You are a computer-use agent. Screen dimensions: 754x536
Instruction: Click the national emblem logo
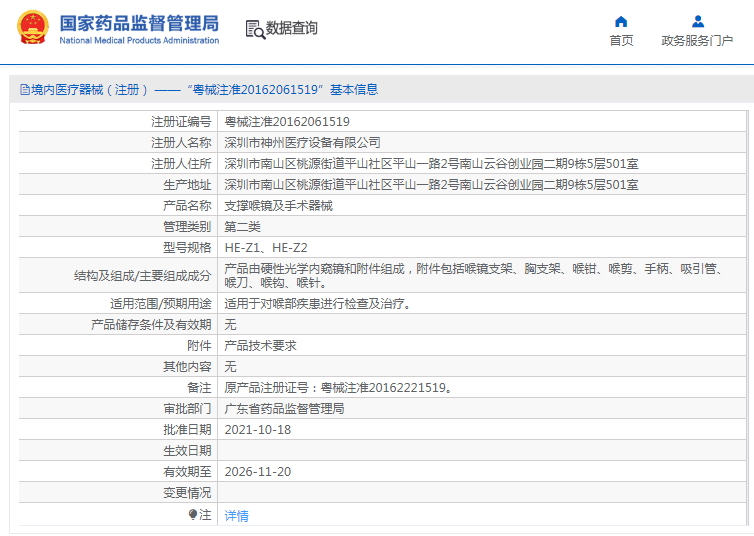33,27
